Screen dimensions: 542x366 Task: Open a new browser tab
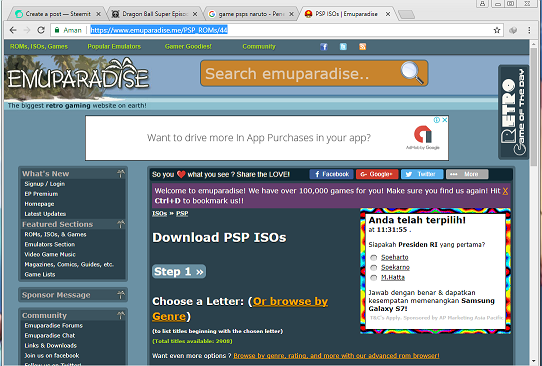pyautogui.click(x=406, y=14)
